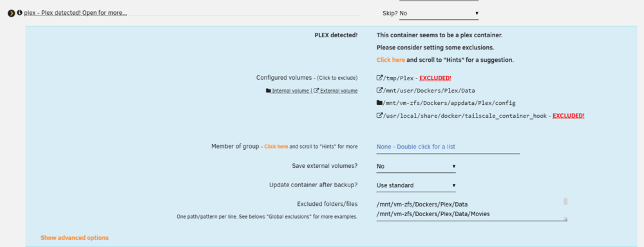Image resolution: width=644 pixels, height=247 pixels.
Task: Click external icon for tailscale_container_hook volume
Action: [379, 116]
